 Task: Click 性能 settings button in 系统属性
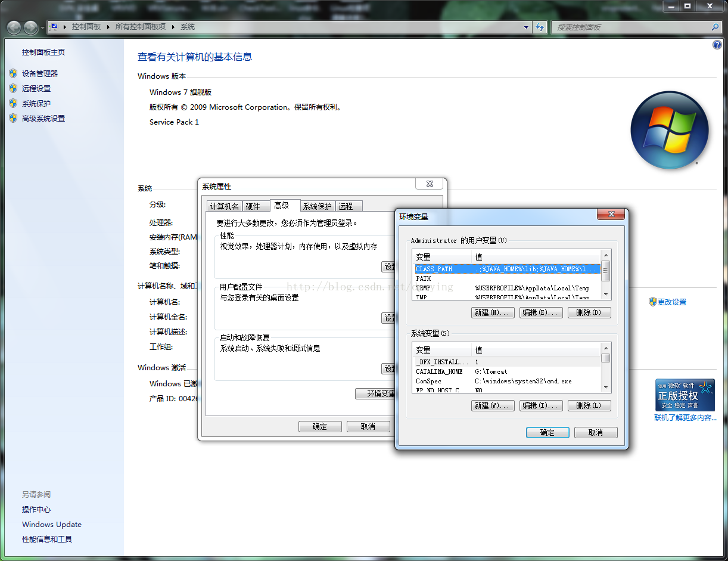coord(388,266)
